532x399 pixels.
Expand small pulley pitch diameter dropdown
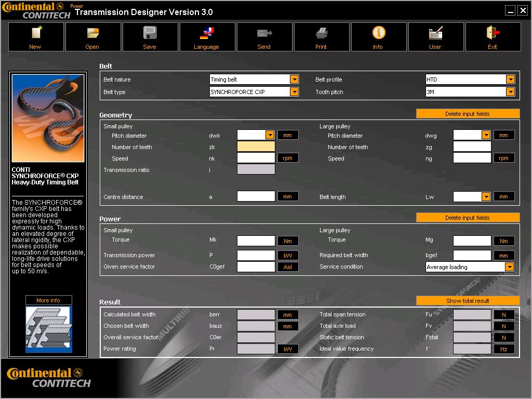(270, 135)
